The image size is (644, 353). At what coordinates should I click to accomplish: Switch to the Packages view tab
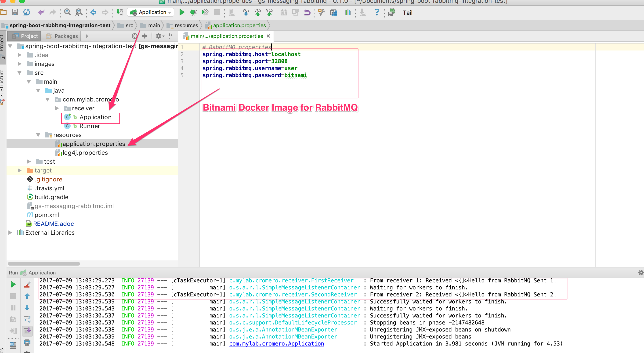coord(62,36)
